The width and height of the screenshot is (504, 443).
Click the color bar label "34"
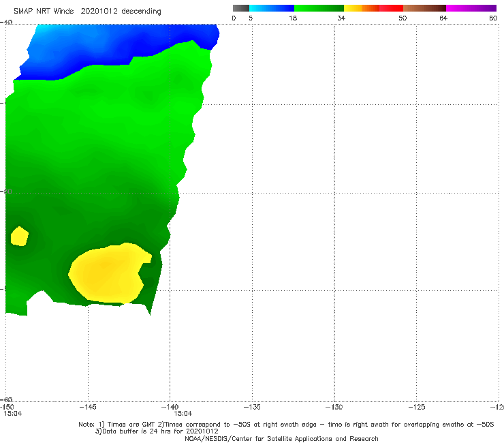pos(341,18)
